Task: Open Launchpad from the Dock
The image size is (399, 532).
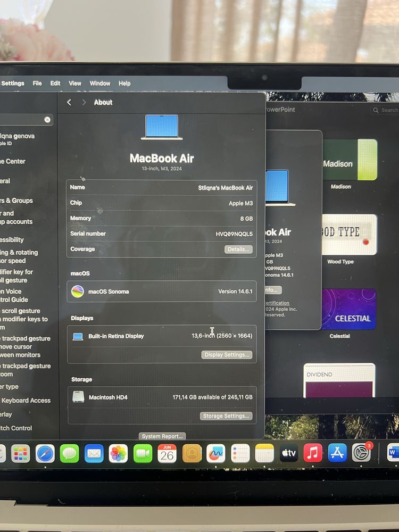Action: (20, 454)
